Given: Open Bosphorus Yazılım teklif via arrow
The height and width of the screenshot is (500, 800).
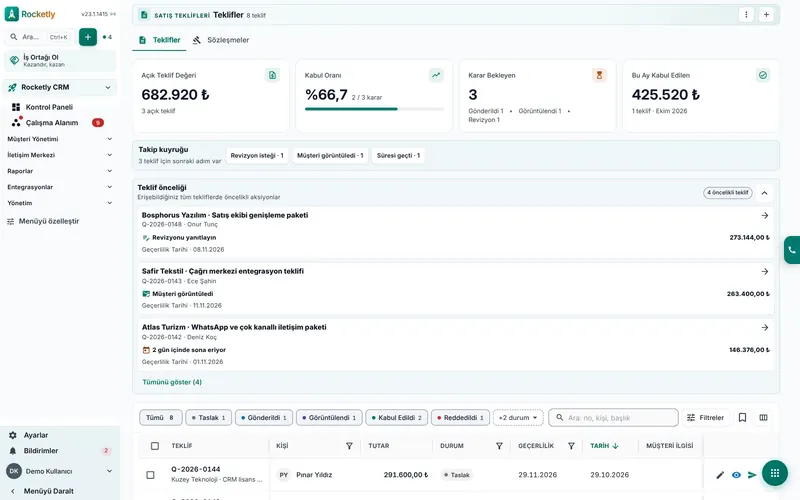Looking at the screenshot, I should coord(764,215).
